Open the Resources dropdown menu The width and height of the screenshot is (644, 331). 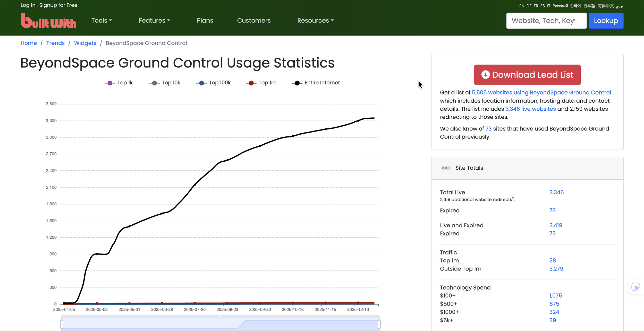pos(315,20)
